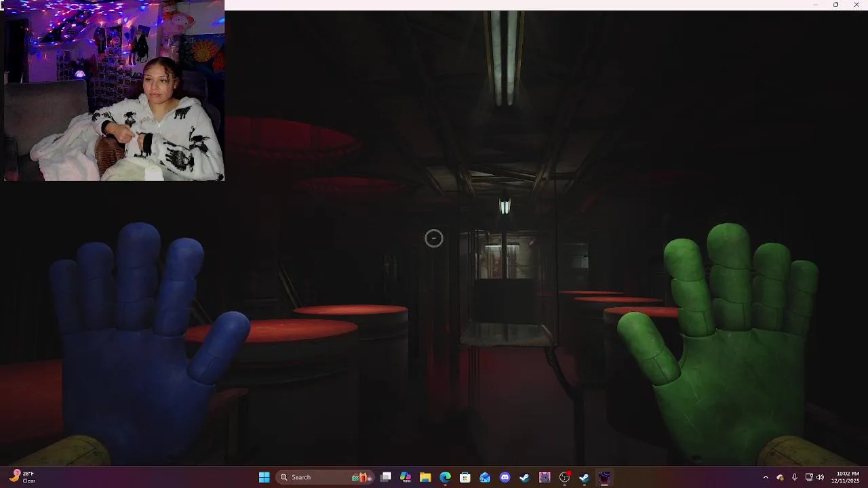Open the weather widget showing 28°F Clear
The height and width of the screenshot is (488, 868).
pyautogui.click(x=22, y=477)
